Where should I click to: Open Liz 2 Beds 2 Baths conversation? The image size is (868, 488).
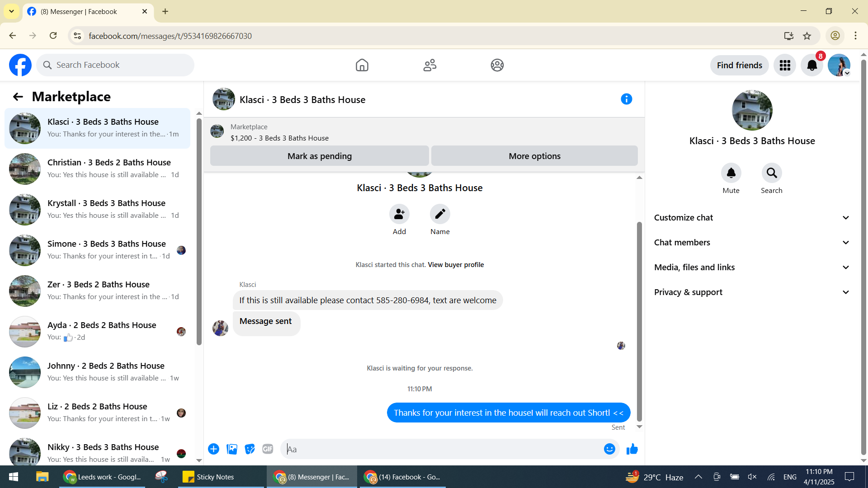pos(97,413)
